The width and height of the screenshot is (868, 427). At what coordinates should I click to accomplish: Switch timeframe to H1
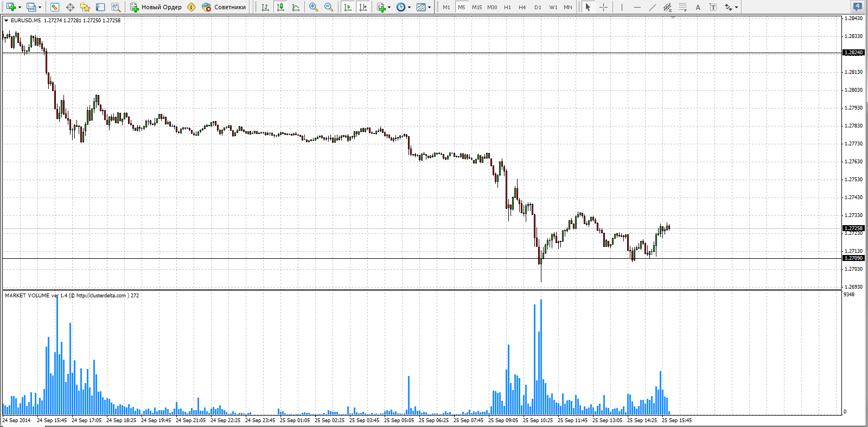pyautogui.click(x=507, y=7)
